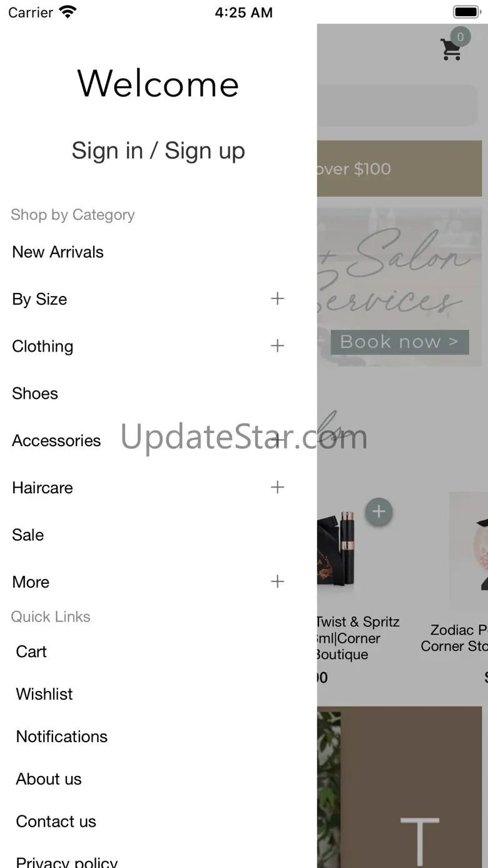Open the Shoes category
This screenshot has height=868, width=488.
(35, 394)
